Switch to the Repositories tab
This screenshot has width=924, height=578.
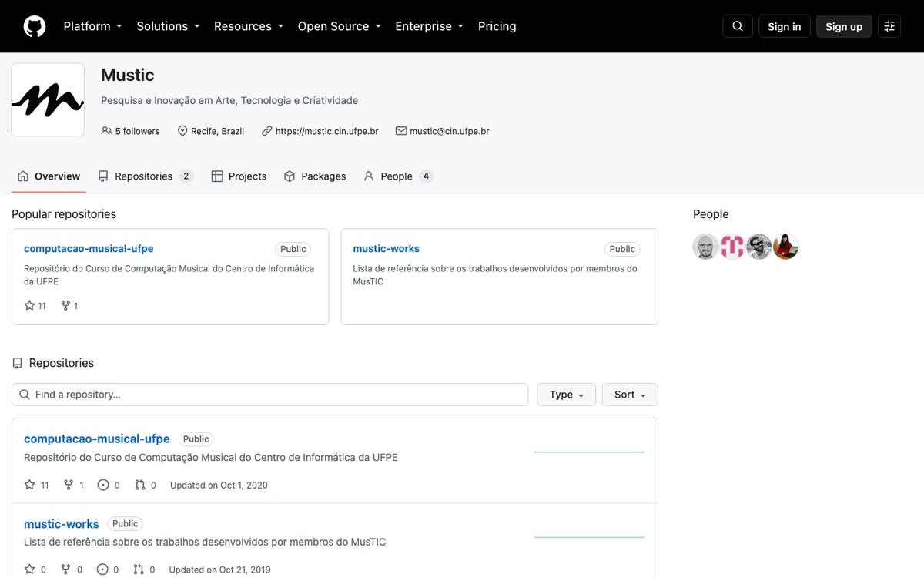(145, 176)
